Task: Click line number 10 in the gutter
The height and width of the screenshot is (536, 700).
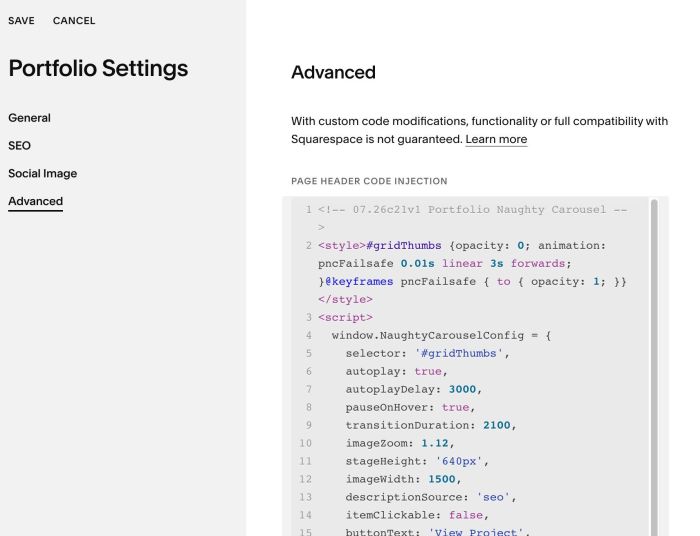Action: [305, 443]
